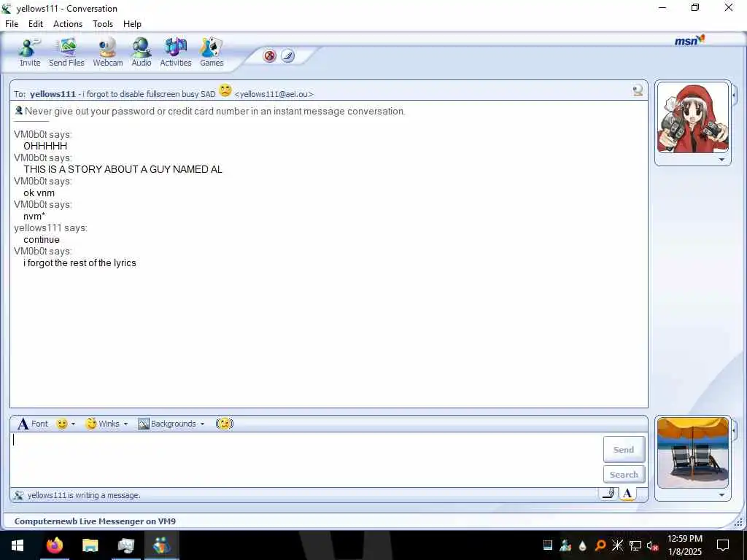Click 'yellows111 says:' sender line
747x560 pixels.
(50, 227)
